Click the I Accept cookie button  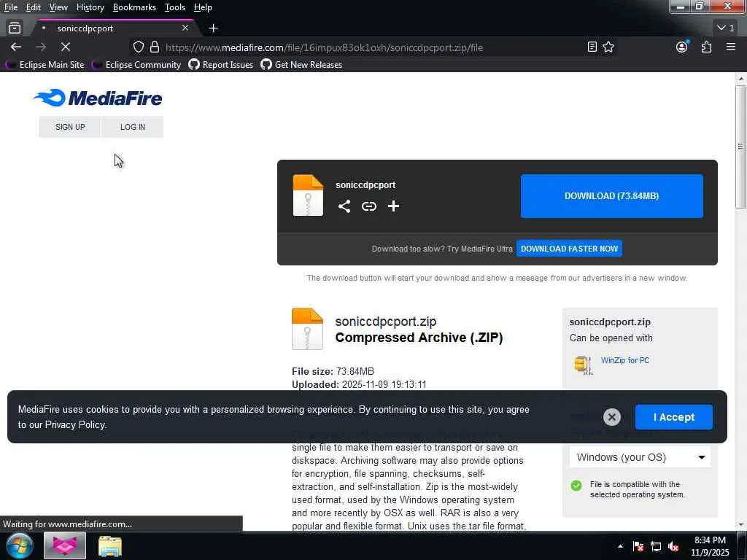tap(673, 417)
